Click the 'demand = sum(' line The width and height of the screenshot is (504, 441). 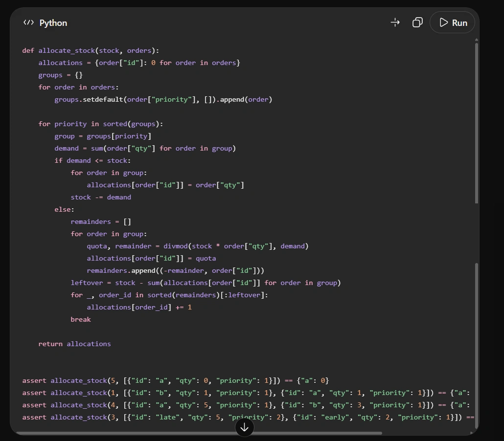click(x=145, y=149)
